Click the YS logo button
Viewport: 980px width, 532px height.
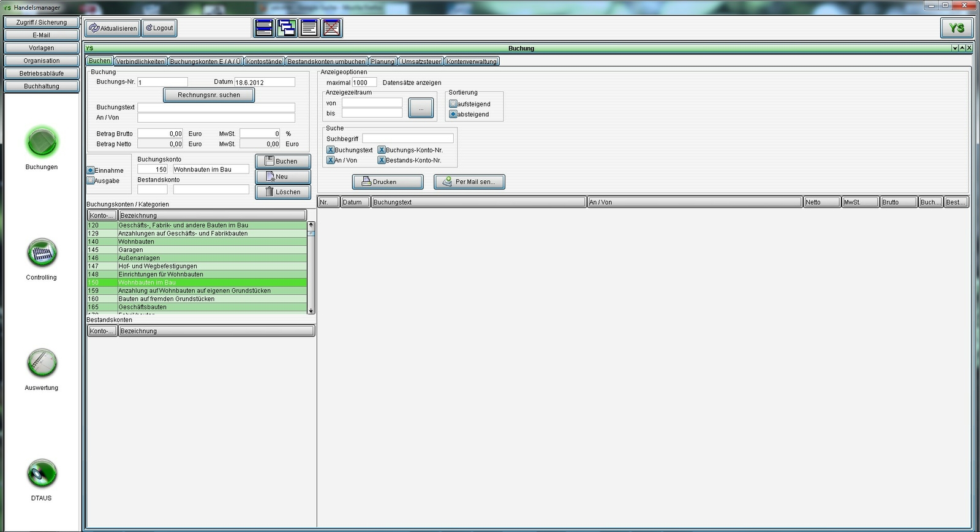tap(956, 28)
